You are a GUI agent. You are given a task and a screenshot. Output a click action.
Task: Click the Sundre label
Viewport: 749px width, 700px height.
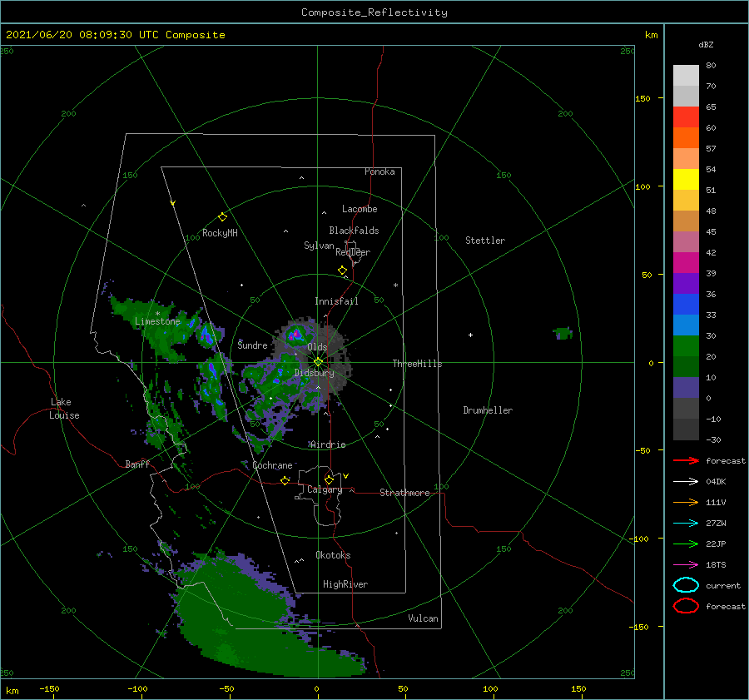pos(252,345)
